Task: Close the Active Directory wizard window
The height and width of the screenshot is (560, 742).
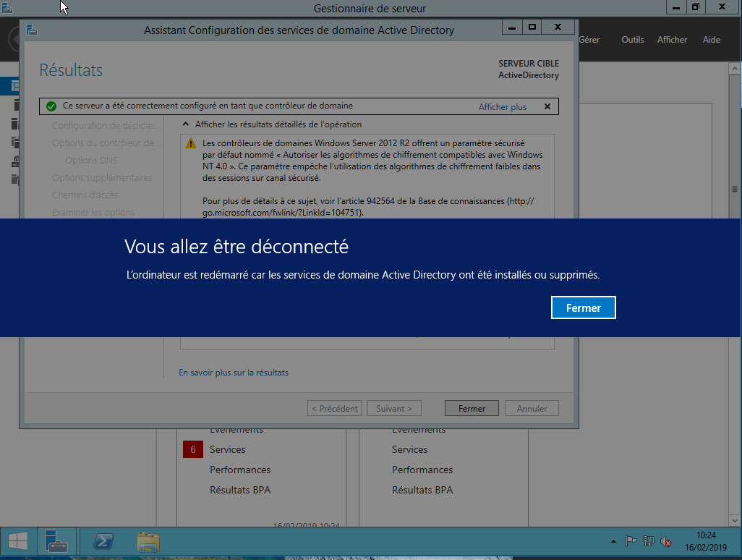Action: tap(558, 27)
